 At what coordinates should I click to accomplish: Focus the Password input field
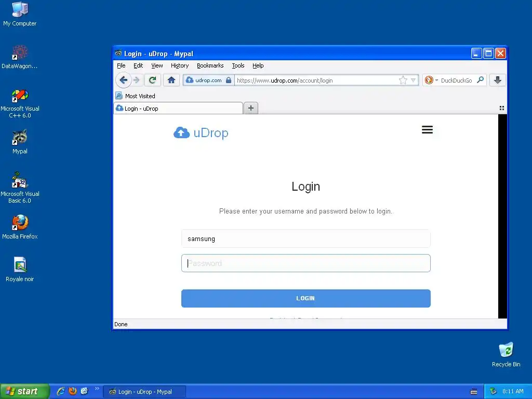pos(305,263)
